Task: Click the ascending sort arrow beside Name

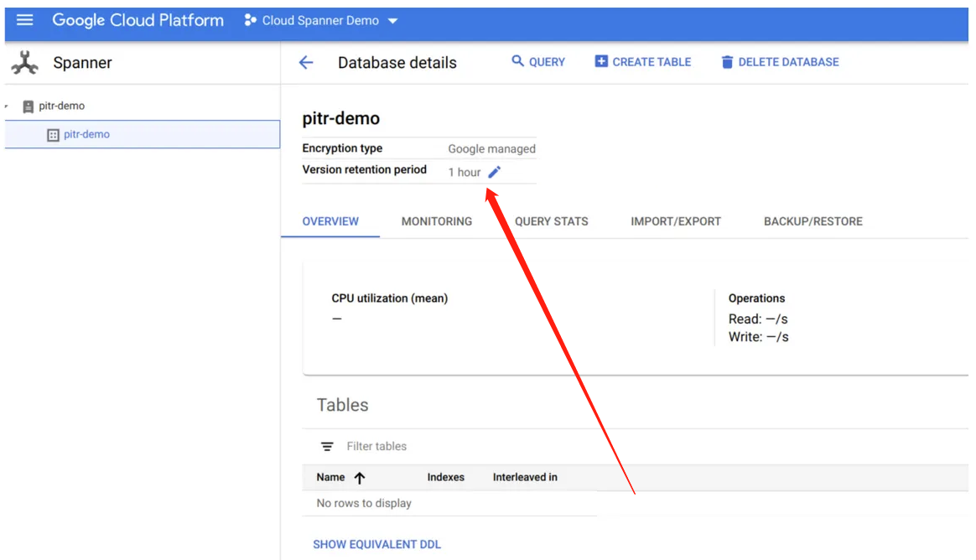Action: [360, 478]
